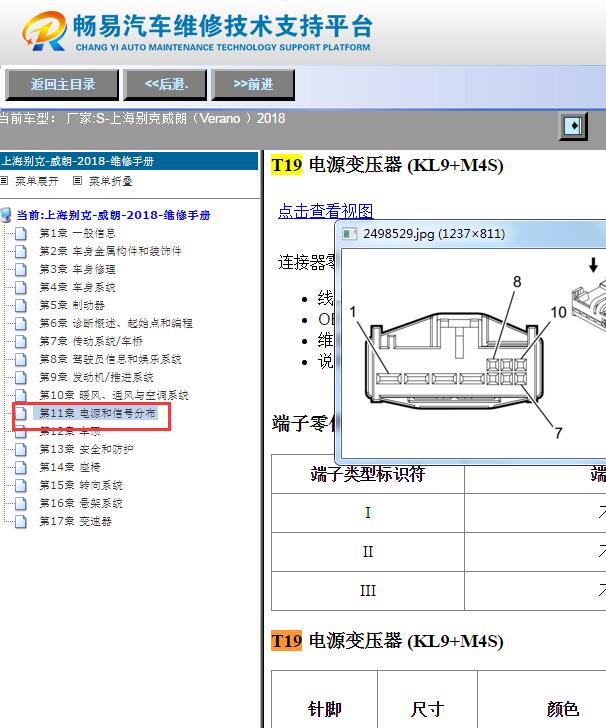Open chapter 第4章 车身系统
This screenshot has width=606, height=728.
77,287
